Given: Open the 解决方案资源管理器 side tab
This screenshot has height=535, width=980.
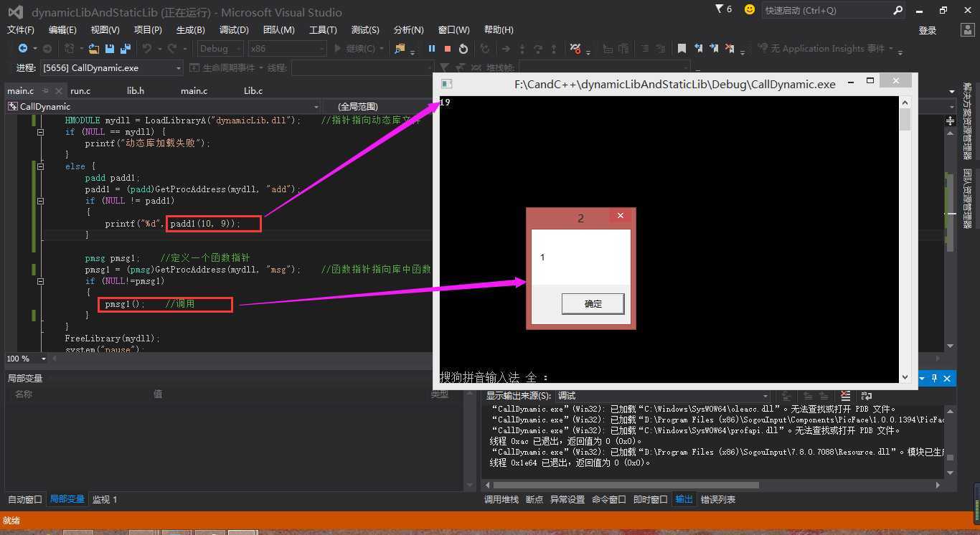Looking at the screenshot, I should 967,122.
